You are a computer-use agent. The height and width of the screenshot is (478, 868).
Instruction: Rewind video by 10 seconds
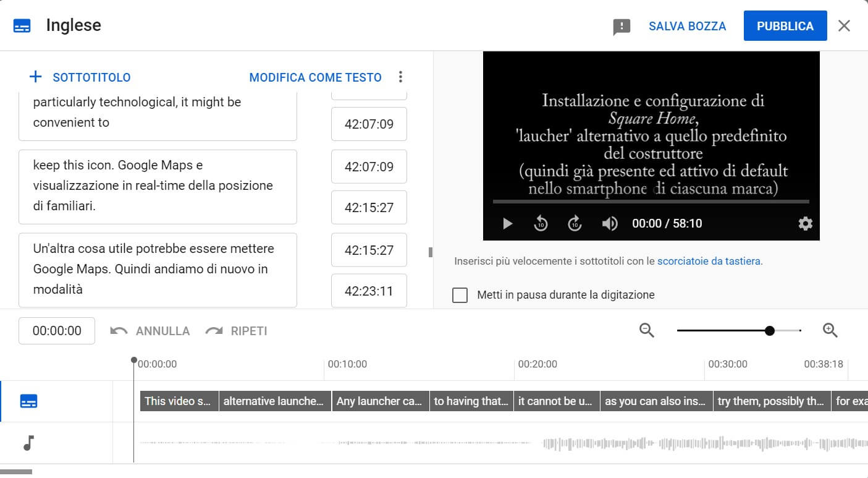coord(541,223)
